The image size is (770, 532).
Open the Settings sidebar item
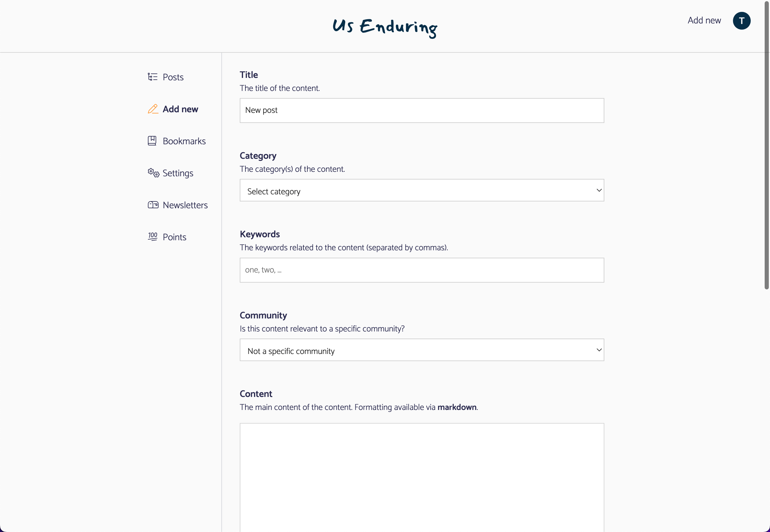(x=178, y=173)
